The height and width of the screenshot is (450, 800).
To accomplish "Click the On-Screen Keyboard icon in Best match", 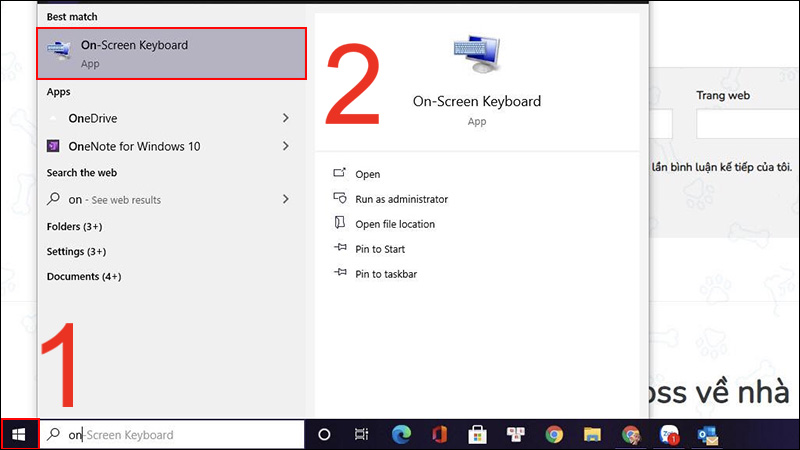I will [59, 51].
